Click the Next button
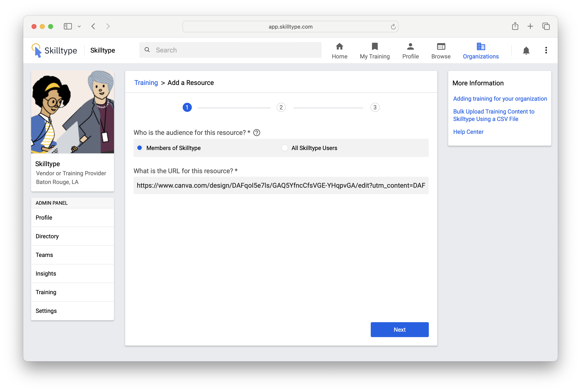The width and height of the screenshot is (581, 392). 399,330
